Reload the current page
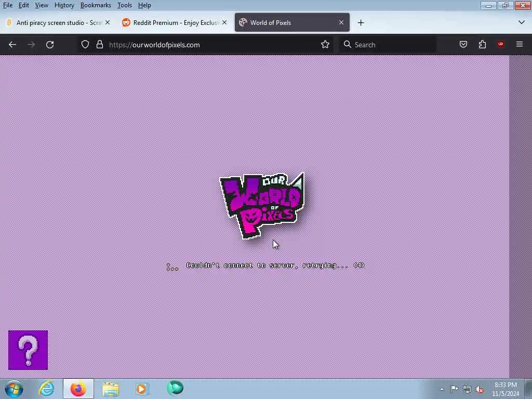The height and width of the screenshot is (399, 532). (50, 45)
